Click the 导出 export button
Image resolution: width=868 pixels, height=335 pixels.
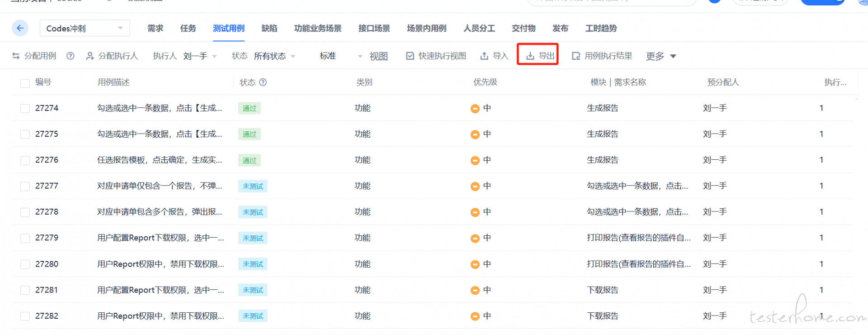tap(538, 55)
